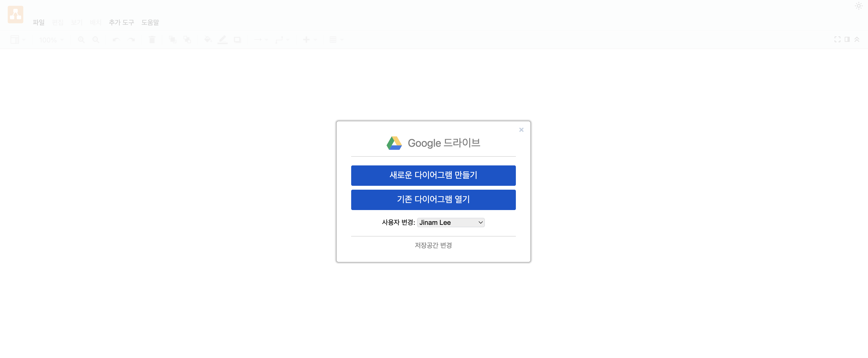Collapse the toolbar with double-chevron icon
The height and width of the screenshot is (358, 868).
coord(857,40)
